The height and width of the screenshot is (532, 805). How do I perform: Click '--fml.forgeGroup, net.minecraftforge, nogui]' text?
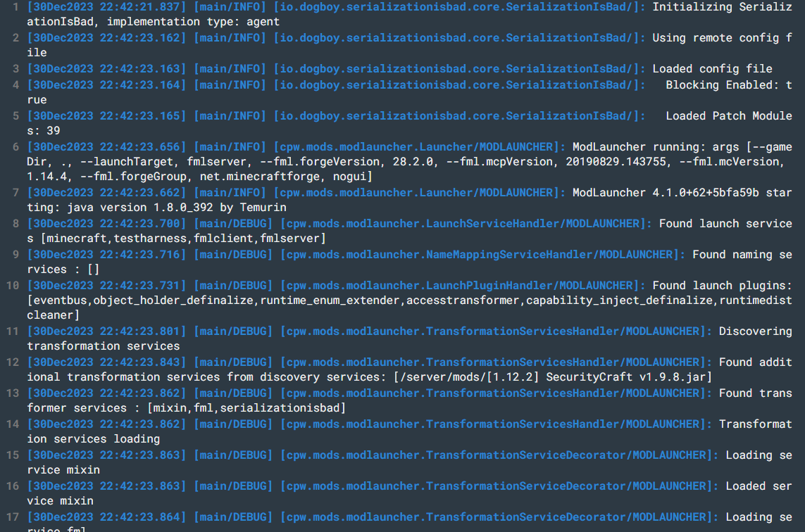(x=226, y=177)
